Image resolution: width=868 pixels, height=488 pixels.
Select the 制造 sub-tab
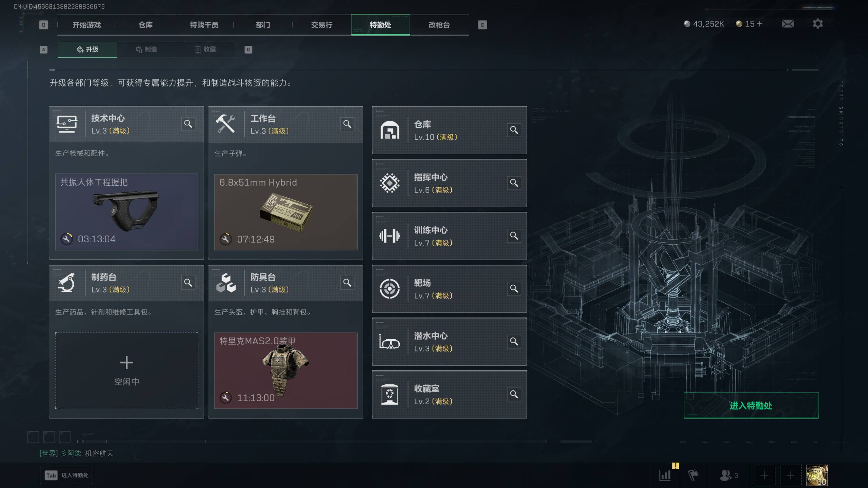[x=146, y=49]
